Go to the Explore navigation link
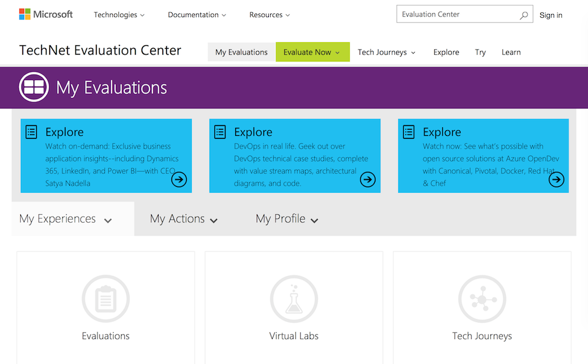Image resolution: width=588 pixels, height=364 pixels. 446,52
